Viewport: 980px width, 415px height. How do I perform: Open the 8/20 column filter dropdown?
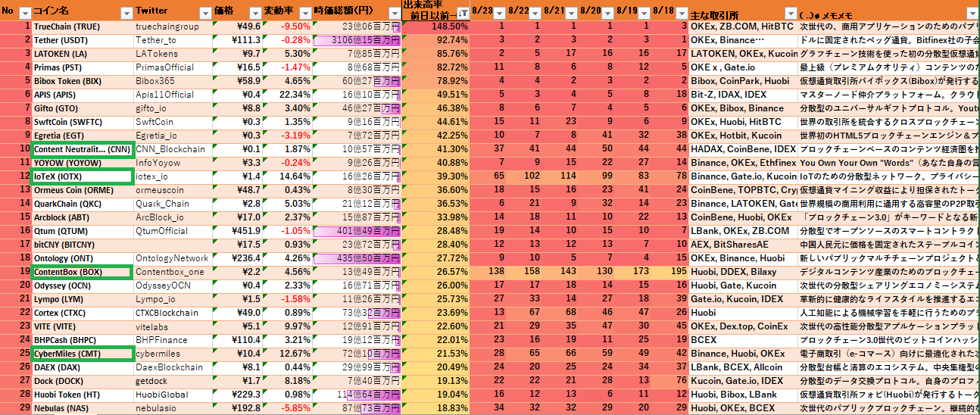(x=607, y=13)
